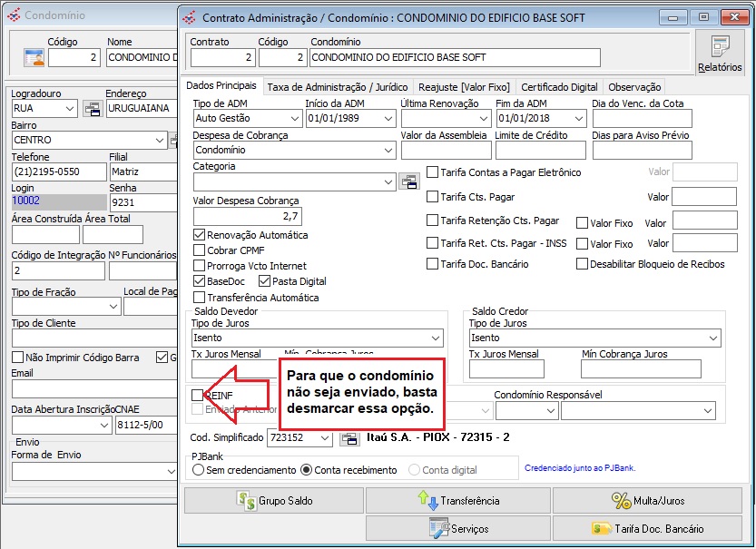The height and width of the screenshot is (549, 756).
Task: Uncheck Renovação Automática checkbox
Action: click(x=199, y=235)
